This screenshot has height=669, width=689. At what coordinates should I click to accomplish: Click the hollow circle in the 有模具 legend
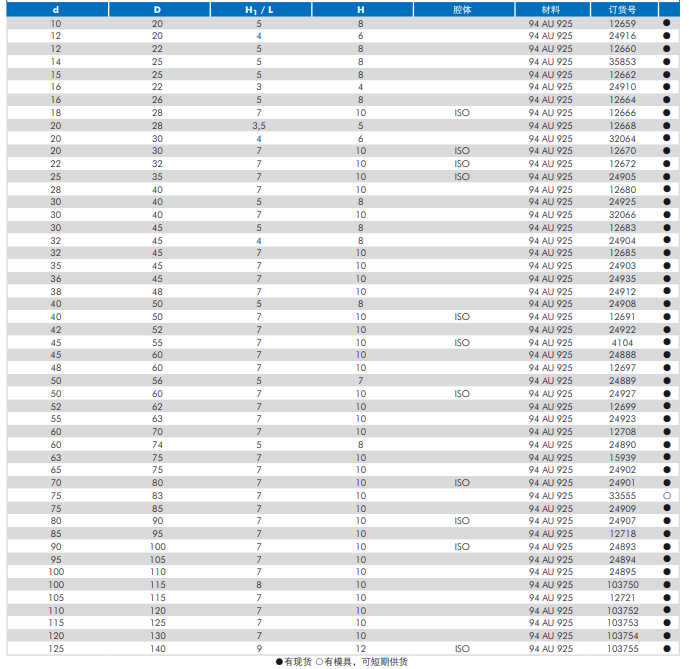318,662
